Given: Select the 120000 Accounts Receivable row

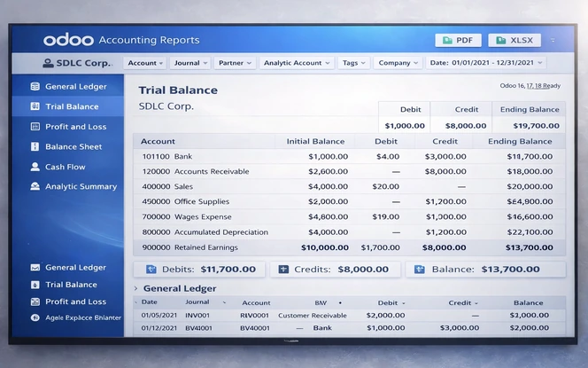Looking at the screenshot, I should pos(349,171).
